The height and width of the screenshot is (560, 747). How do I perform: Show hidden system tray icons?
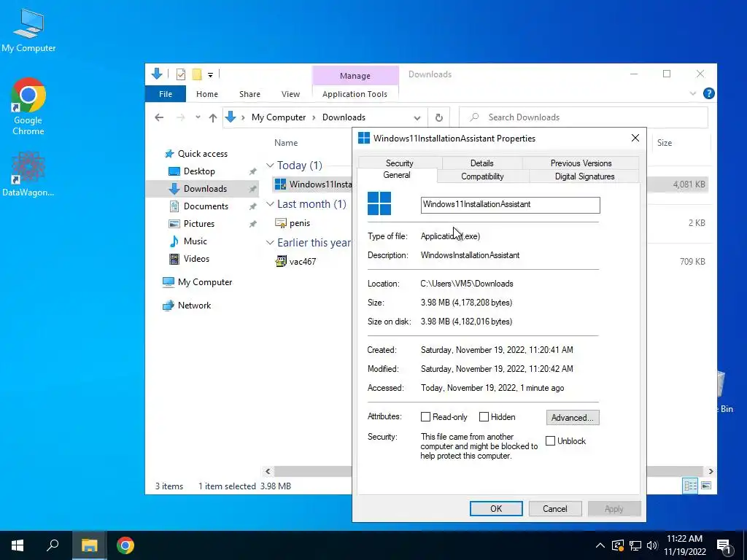coord(600,545)
